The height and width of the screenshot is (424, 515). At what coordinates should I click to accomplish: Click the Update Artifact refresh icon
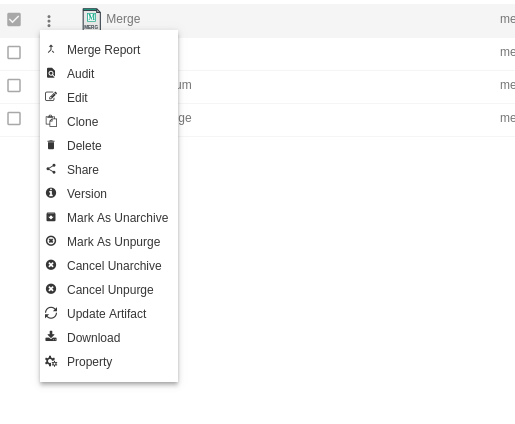[51, 313]
